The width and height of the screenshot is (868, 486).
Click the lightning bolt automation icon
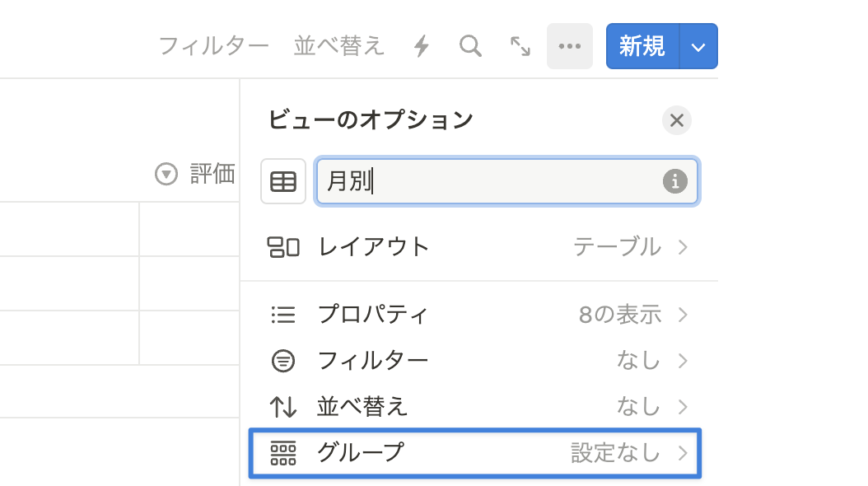422,46
